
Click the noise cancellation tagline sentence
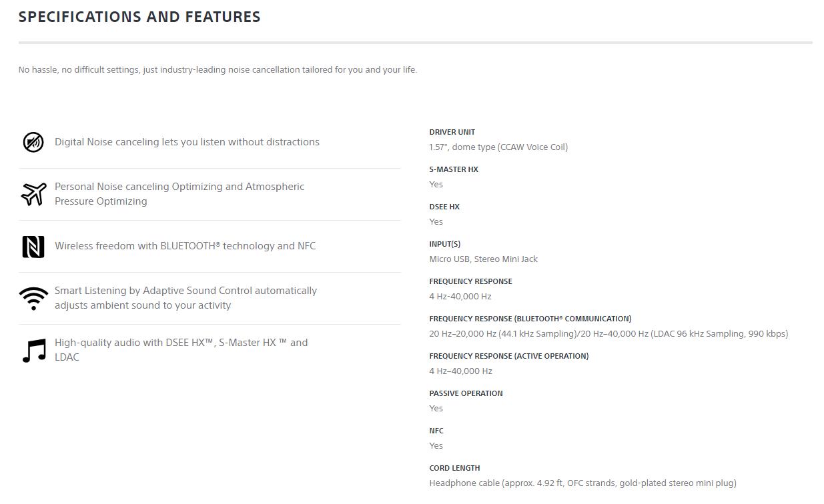(x=218, y=70)
